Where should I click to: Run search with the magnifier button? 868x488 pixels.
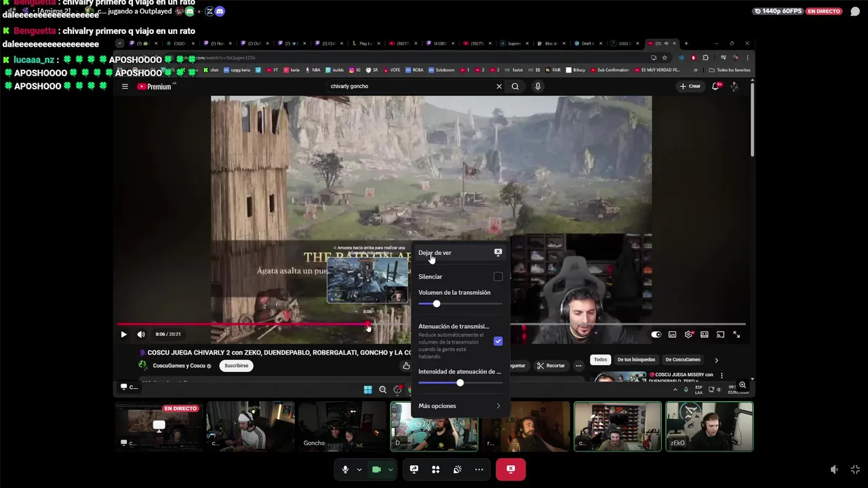pyautogui.click(x=515, y=86)
